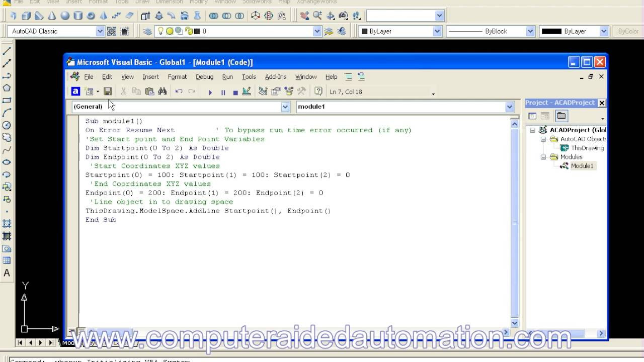Open the Insert menu in Visual Basic
The image size is (644, 362).
[x=150, y=77]
